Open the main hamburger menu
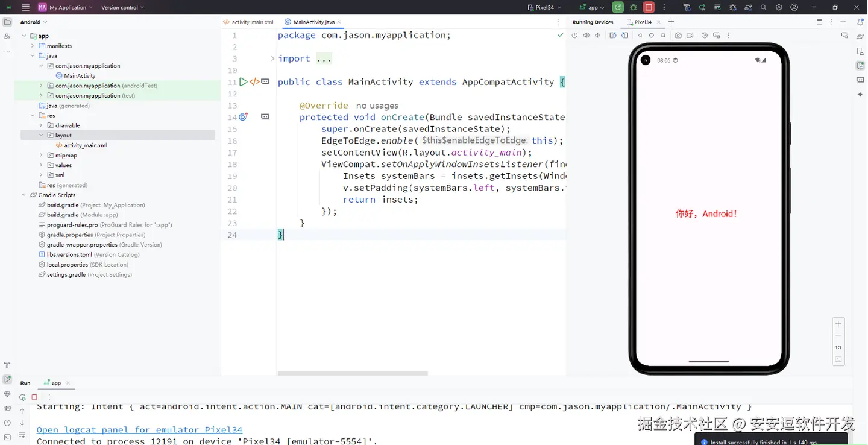The width and height of the screenshot is (868, 445). pos(25,7)
